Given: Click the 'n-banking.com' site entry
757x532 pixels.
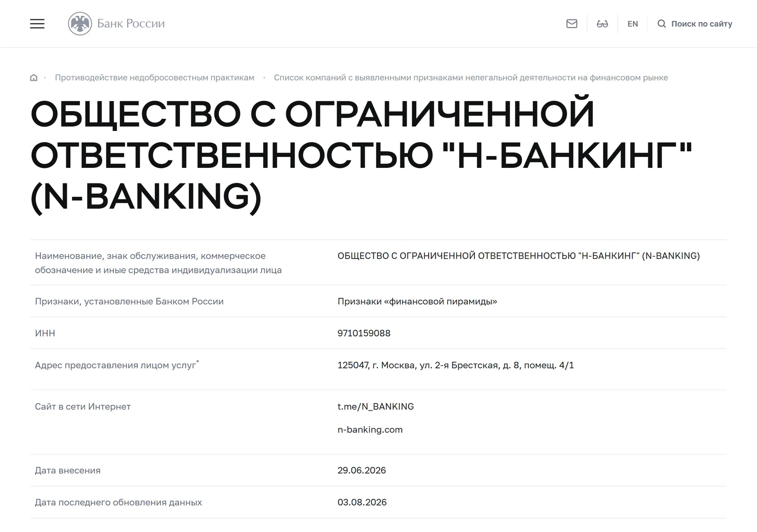Looking at the screenshot, I should point(370,430).
